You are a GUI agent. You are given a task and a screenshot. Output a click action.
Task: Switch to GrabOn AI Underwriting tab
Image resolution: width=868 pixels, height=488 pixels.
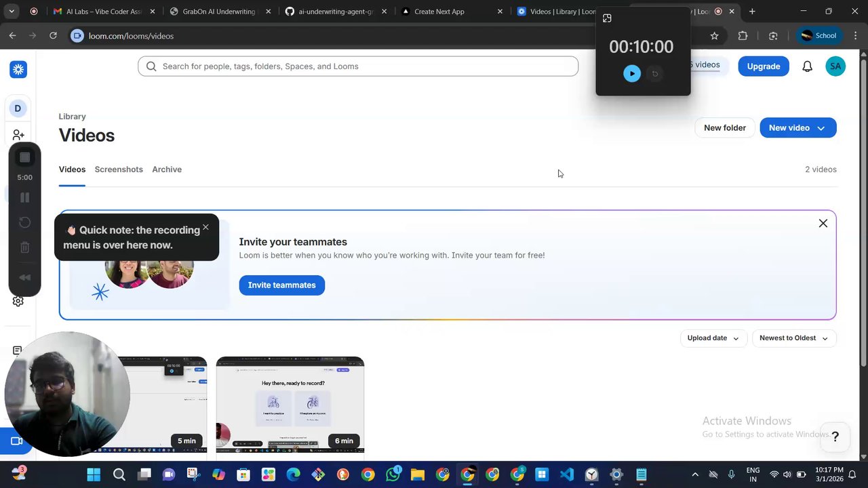[x=220, y=12]
